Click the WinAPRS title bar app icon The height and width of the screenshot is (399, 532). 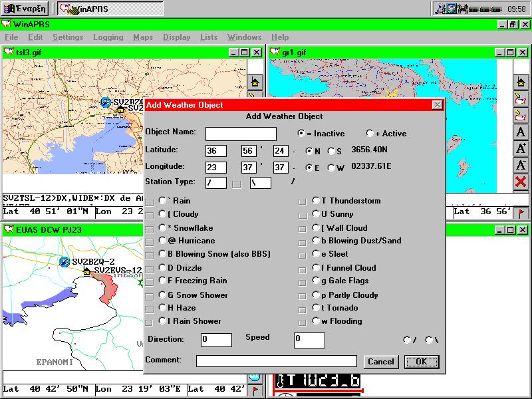click(6, 24)
